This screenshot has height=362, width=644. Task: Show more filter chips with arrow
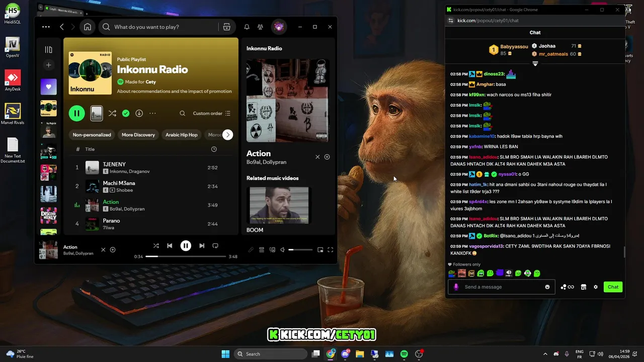tap(227, 135)
